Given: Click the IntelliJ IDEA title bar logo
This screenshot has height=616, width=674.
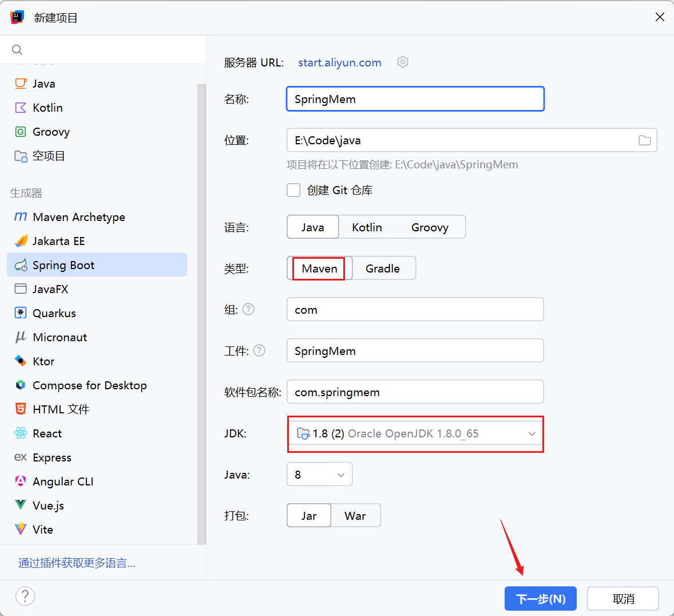Looking at the screenshot, I should [17, 17].
